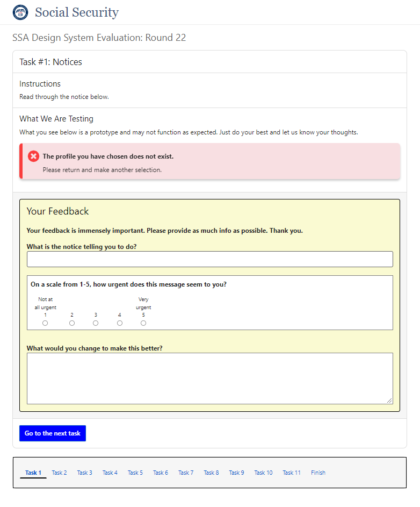The height and width of the screenshot is (507, 420).
Task: Click the Task 6 navigation link
Action: [x=161, y=473]
